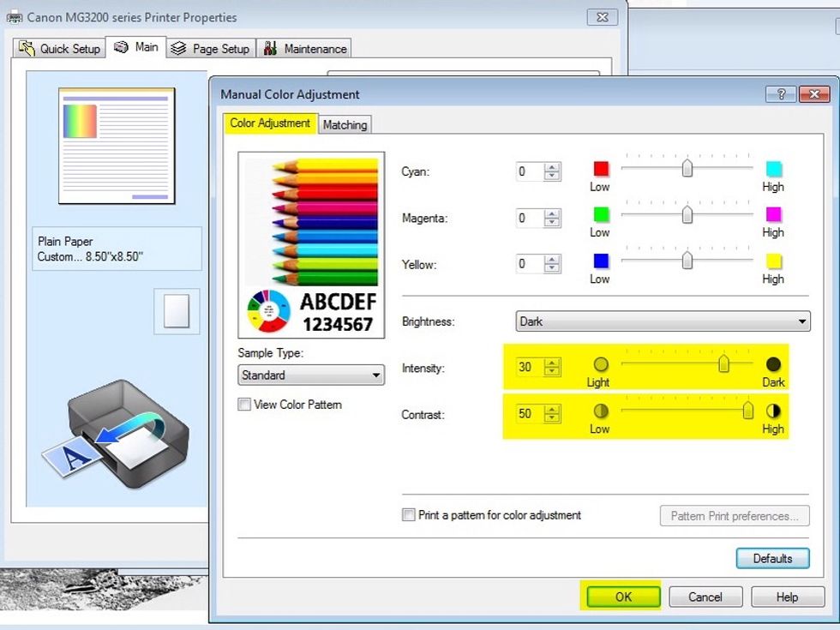Image resolution: width=840 pixels, height=630 pixels.
Task: Increase the Cyan value with up arrow
Action: 552,167
